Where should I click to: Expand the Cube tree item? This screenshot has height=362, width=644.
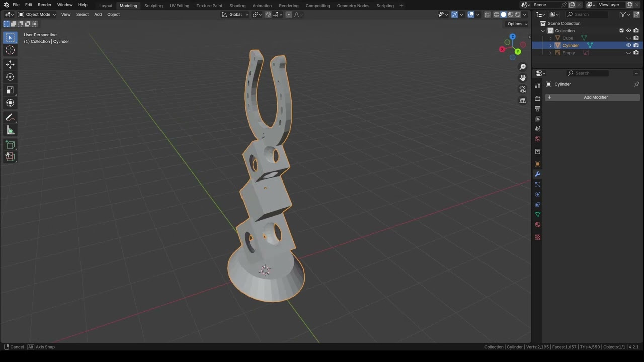tap(550, 38)
